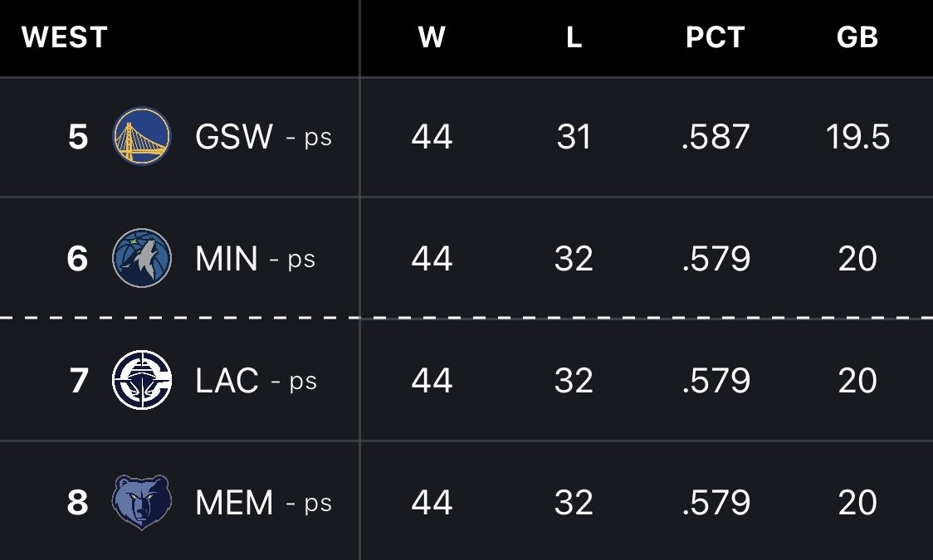The height and width of the screenshot is (560, 933).
Task: Sort standings by W column header
Action: point(432,37)
